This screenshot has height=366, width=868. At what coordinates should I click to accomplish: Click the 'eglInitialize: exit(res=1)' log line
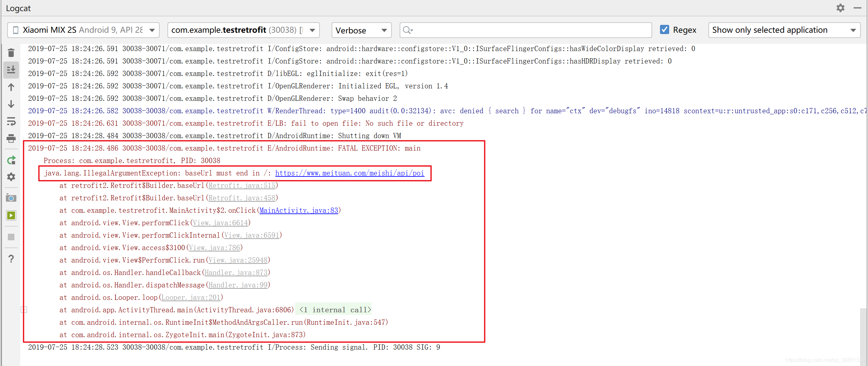point(218,74)
